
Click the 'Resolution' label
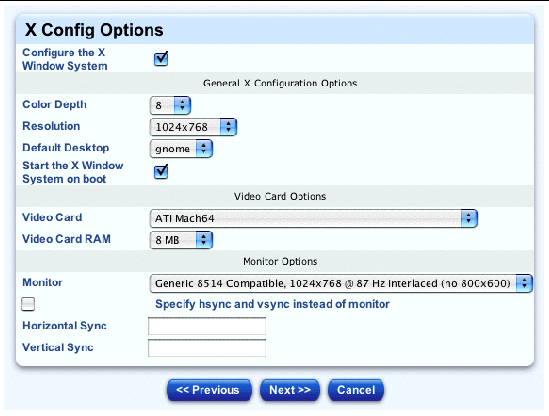tap(51, 126)
